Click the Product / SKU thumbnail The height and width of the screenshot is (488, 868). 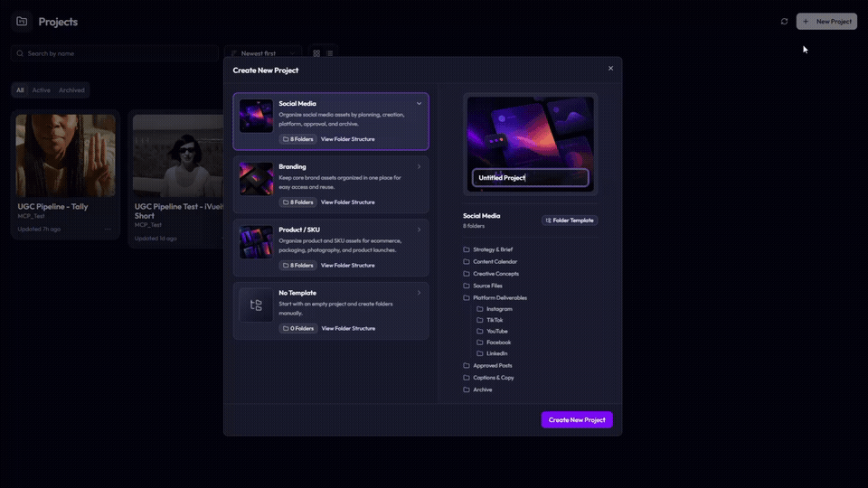[x=256, y=242]
